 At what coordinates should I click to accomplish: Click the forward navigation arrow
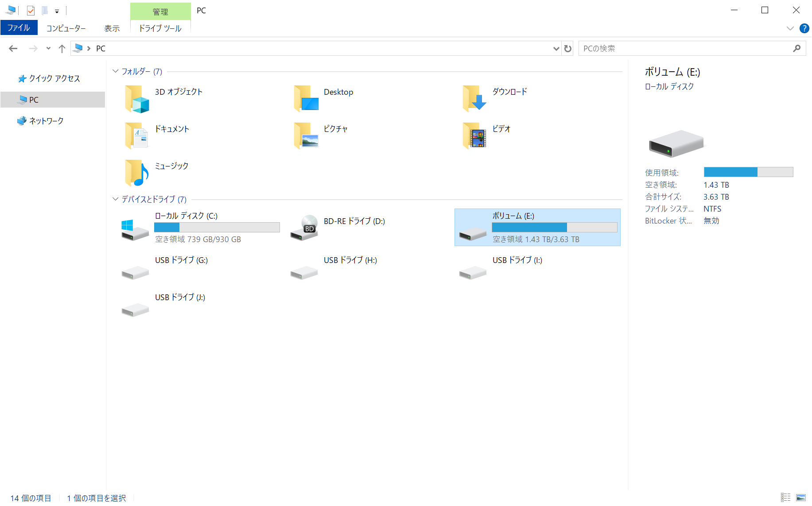tap(33, 48)
